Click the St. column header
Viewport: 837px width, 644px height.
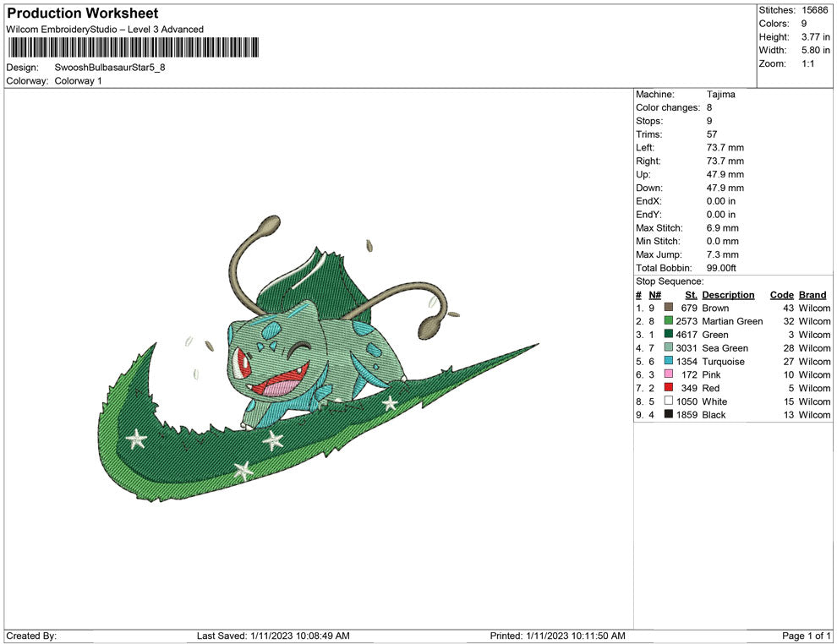(x=691, y=295)
